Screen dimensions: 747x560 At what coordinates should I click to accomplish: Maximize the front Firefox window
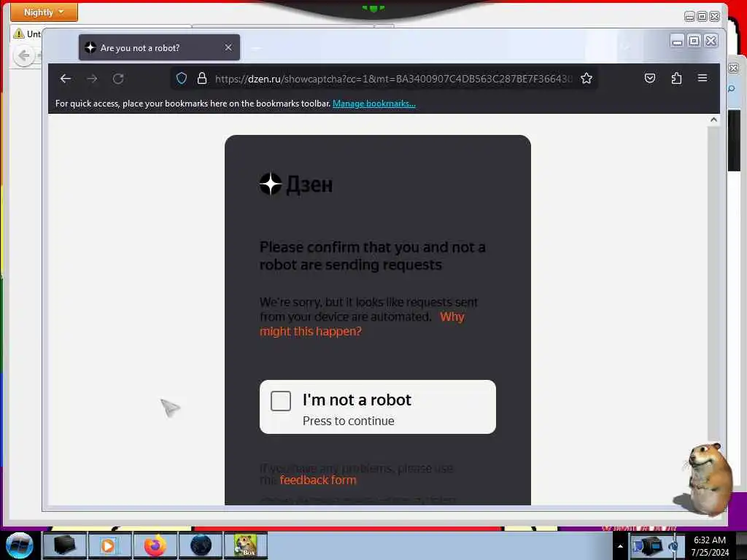point(694,41)
